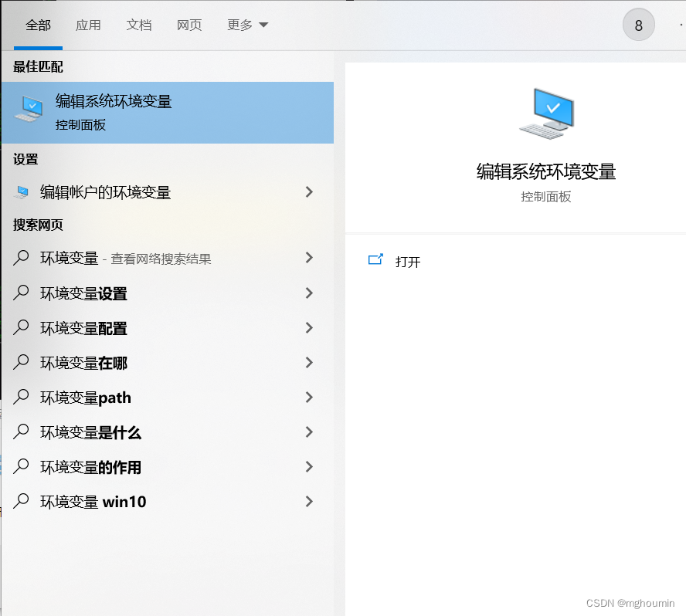Expand 环境变量配置 search suggestion arrow

pos(309,328)
